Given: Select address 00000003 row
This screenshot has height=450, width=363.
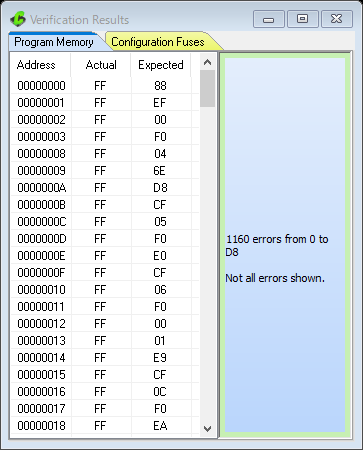Looking at the screenshot, I should pyautogui.click(x=105, y=137).
